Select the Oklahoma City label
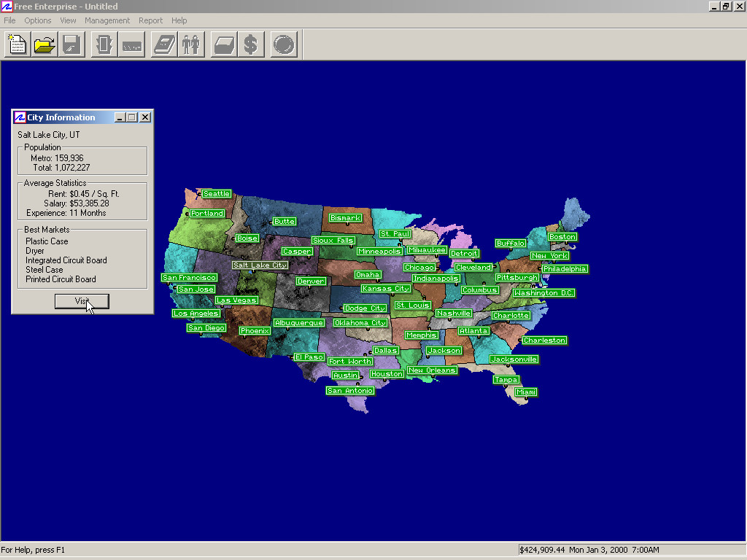Image resolution: width=747 pixels, height=560 pixels. [360, 323]
